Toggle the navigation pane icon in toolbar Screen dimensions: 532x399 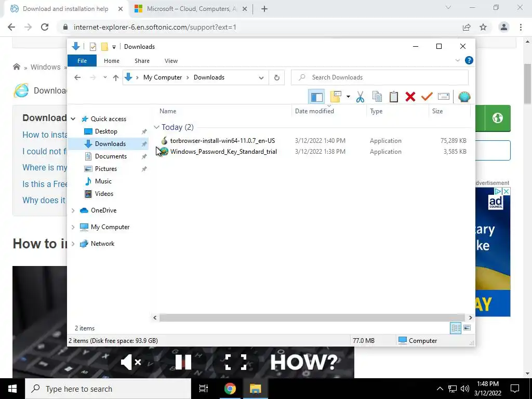click(x=316, y=97)
